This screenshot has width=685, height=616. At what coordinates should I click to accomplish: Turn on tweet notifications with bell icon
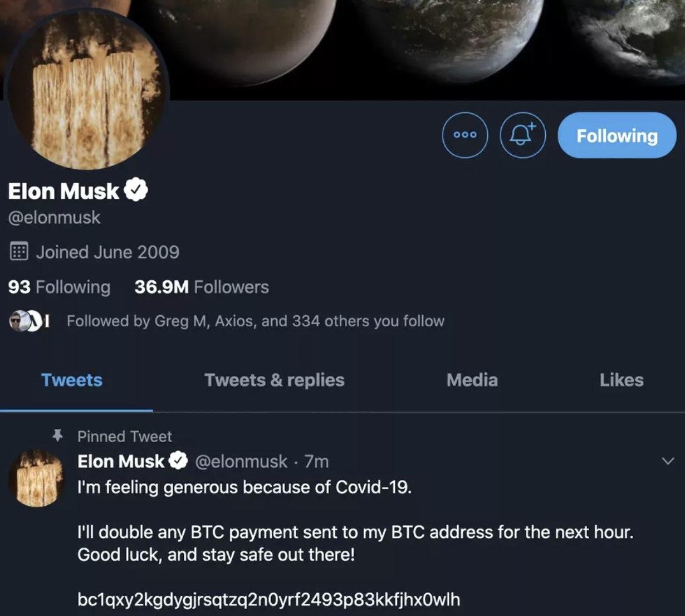522,135
